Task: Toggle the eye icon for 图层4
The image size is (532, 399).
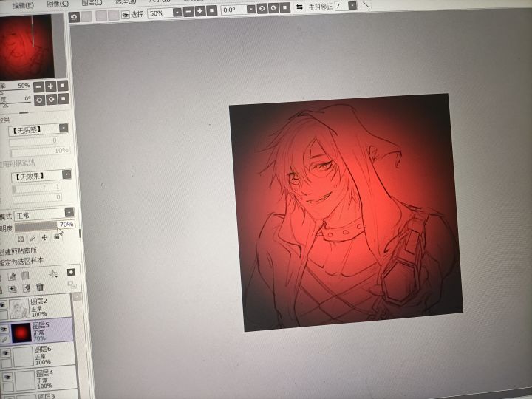Action: pyautogui.click(x=7, y=377)
